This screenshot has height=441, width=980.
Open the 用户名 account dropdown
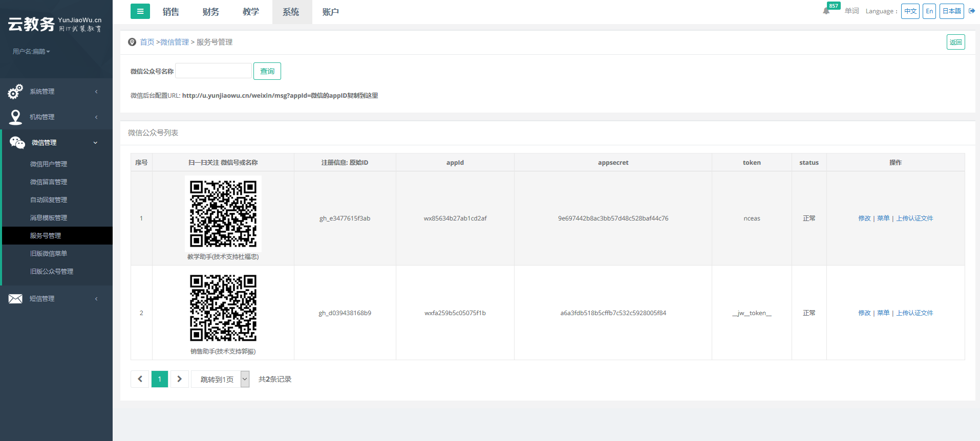click(31, 52)
